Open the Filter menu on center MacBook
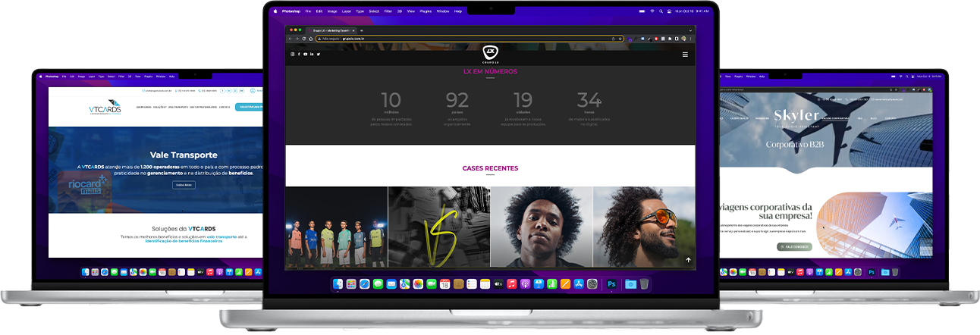This screenshot has width=980, height=335. tap(388, 11)
